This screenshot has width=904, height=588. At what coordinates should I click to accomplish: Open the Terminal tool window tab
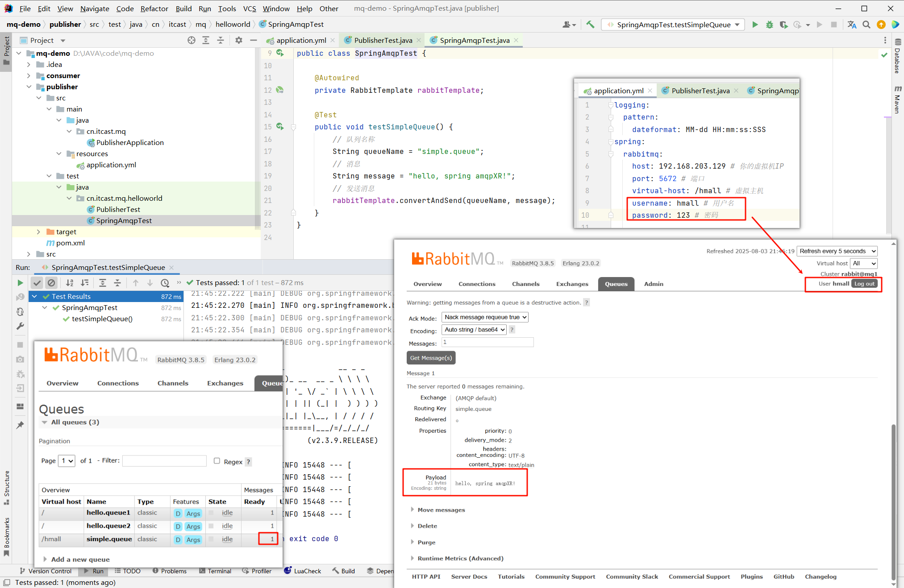tap(215, 571)
